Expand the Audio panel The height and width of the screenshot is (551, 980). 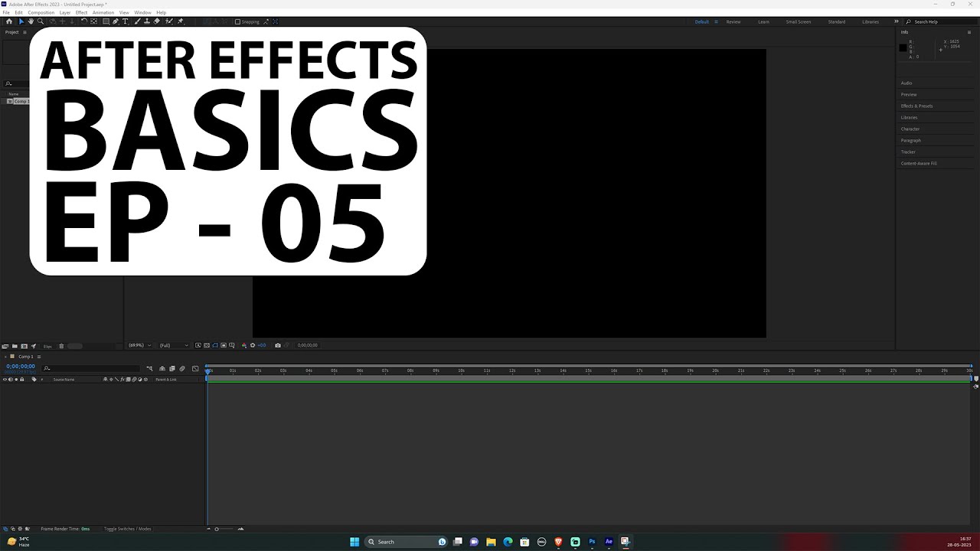point(906,83)
